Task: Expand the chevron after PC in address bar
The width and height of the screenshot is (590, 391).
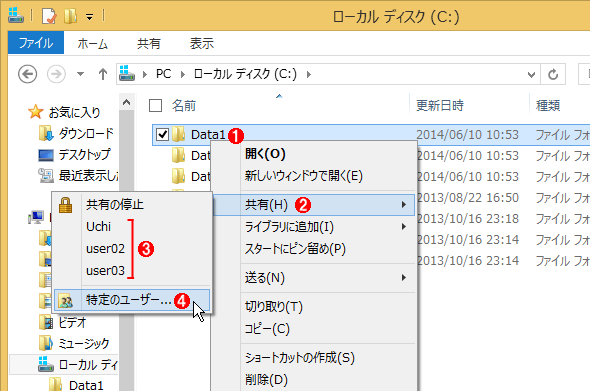Action: click(183, 75)
